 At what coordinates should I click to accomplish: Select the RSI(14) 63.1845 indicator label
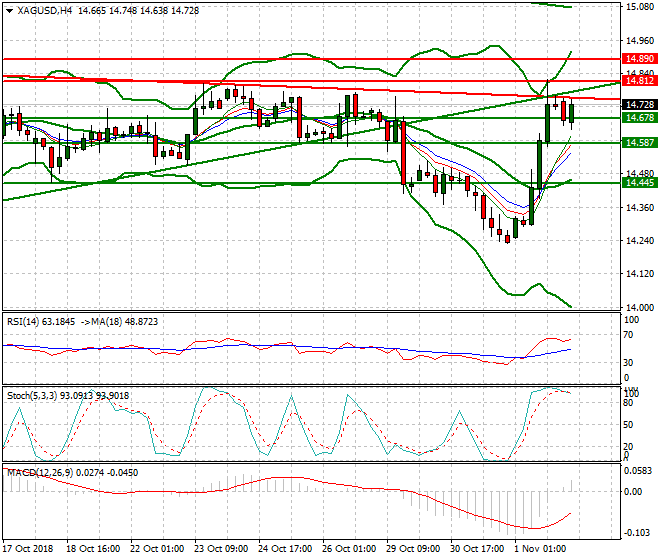pyautogui.click(x=41, y=322)
